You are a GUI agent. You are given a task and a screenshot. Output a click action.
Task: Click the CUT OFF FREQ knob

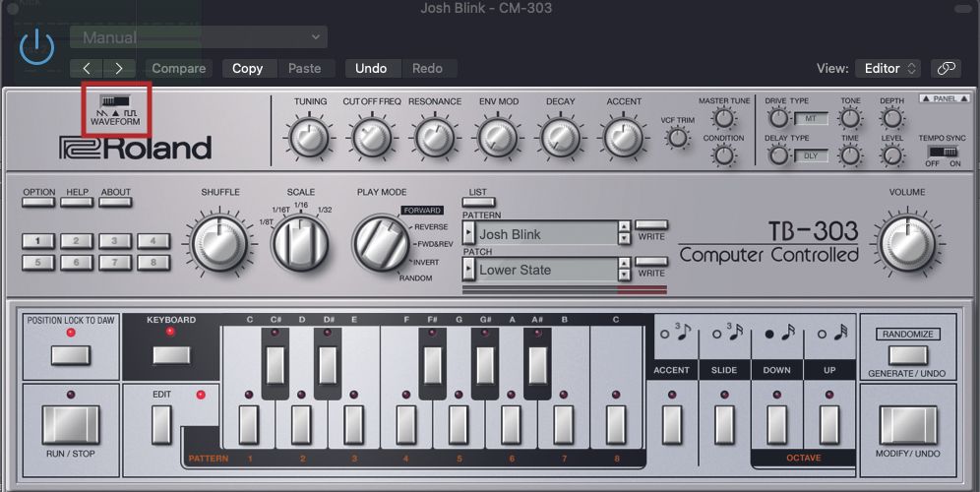(x=372, y=138)
